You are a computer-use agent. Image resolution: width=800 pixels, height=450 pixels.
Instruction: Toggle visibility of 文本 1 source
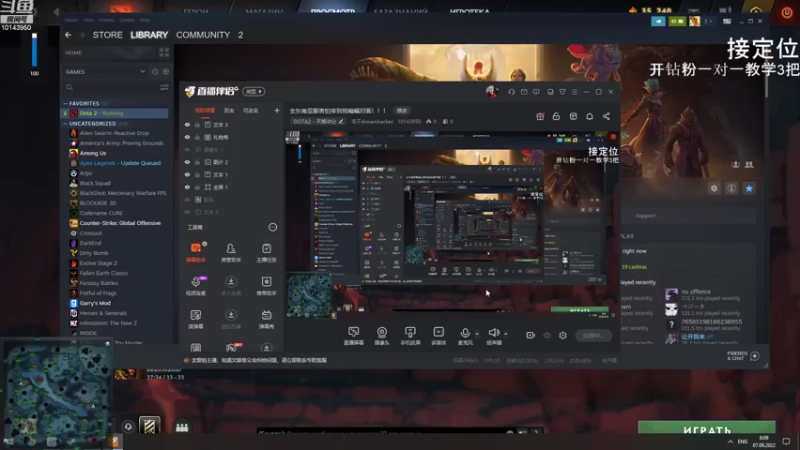coord(187,174)
